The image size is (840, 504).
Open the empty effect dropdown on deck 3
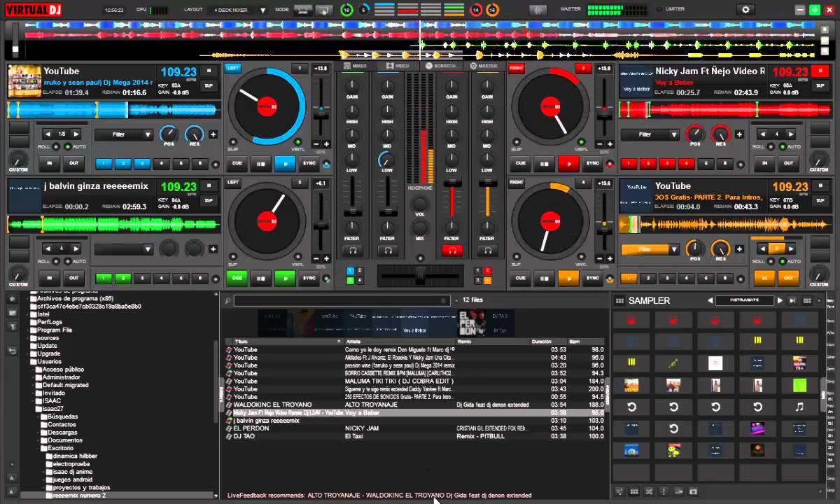pyautogui.click(x=124, y=249)
